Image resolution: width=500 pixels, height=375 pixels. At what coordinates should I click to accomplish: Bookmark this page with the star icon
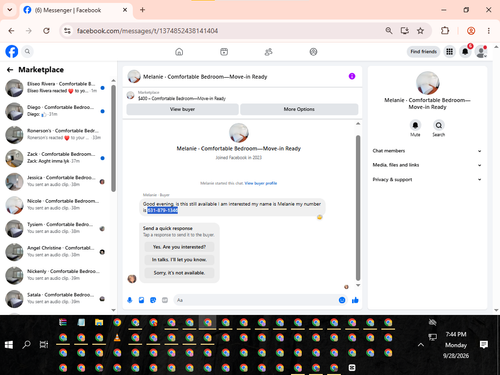420,31
